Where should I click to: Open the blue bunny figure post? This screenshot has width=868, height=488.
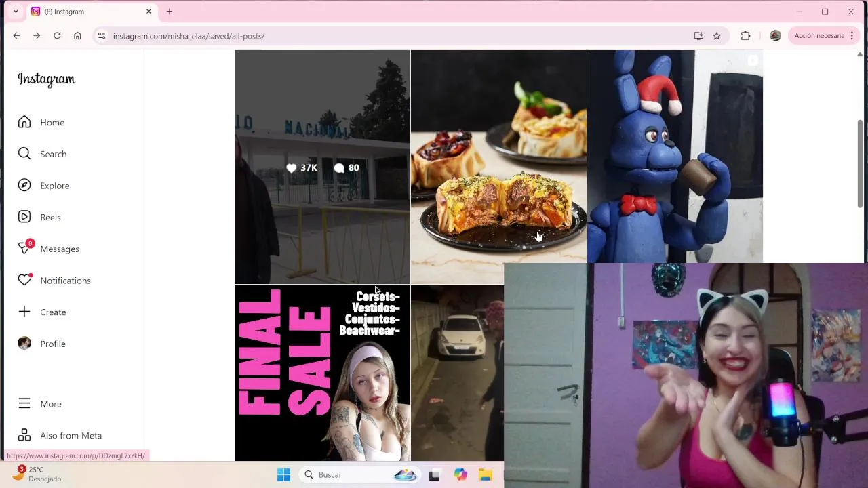[x=675, y=156]
